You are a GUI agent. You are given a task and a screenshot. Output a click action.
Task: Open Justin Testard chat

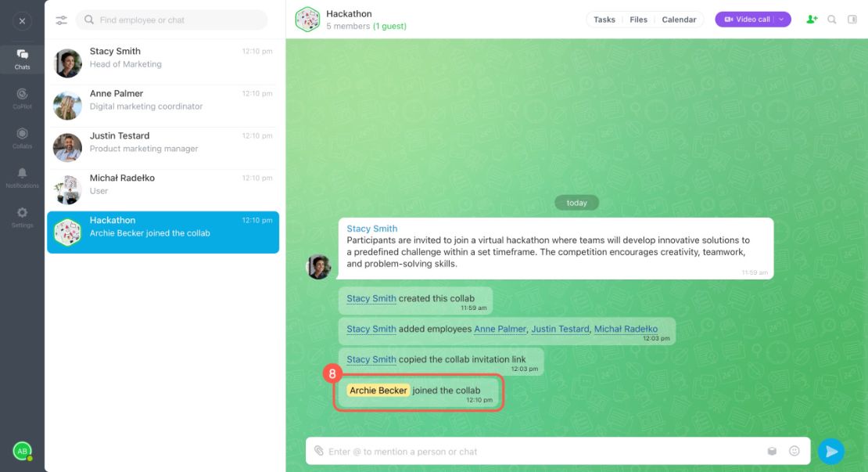coord(163,147)
